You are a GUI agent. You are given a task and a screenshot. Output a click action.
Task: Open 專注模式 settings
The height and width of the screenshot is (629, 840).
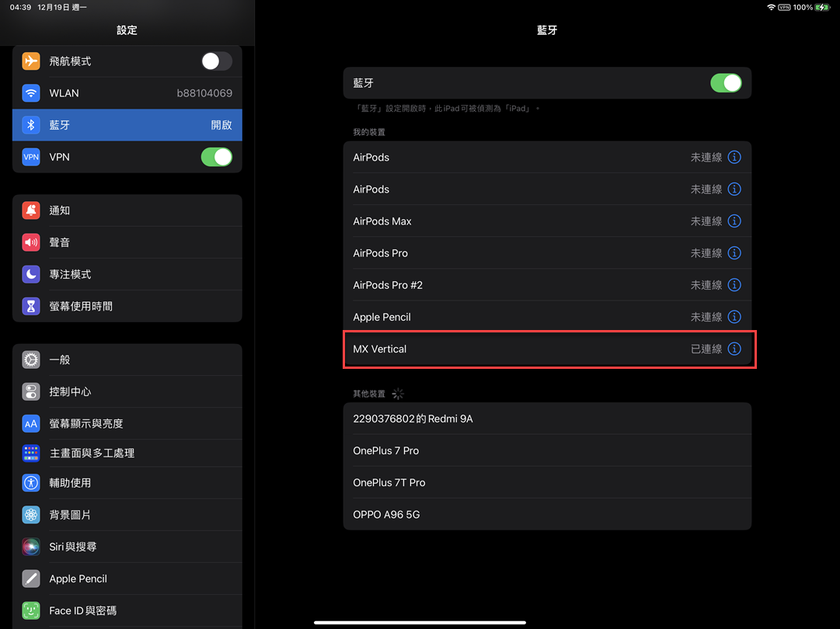pyautogui.click(x=127, y=274)
